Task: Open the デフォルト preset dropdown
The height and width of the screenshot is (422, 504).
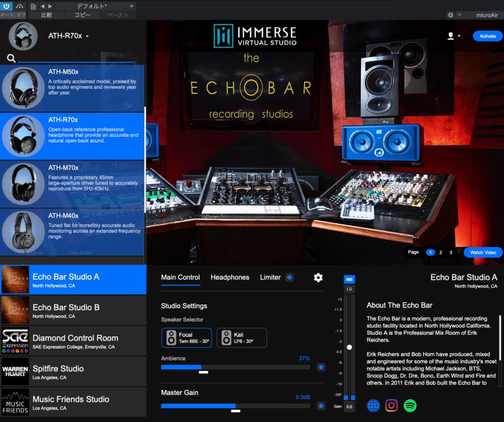Action: [x=94, y=6]
